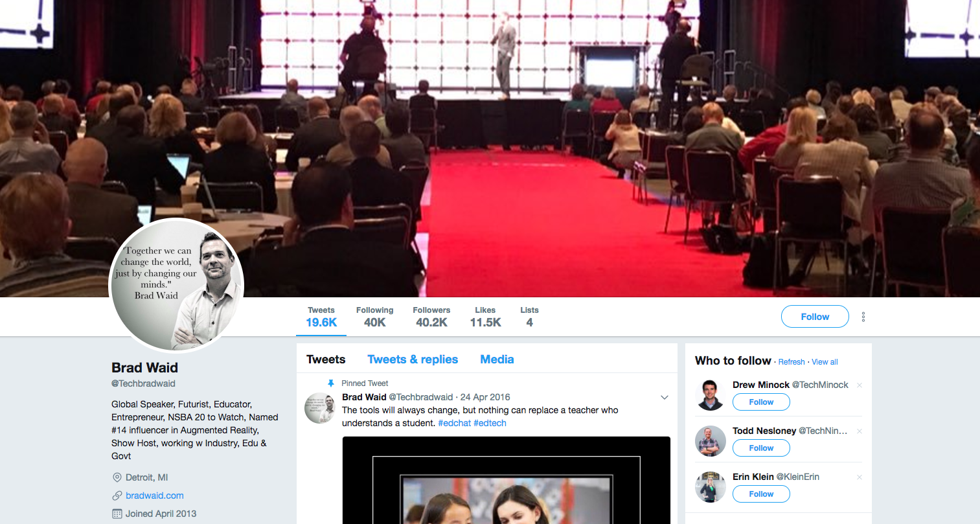
Task: Dismiss the Drew Minock suggestion with the X
Action: (860, 385)
